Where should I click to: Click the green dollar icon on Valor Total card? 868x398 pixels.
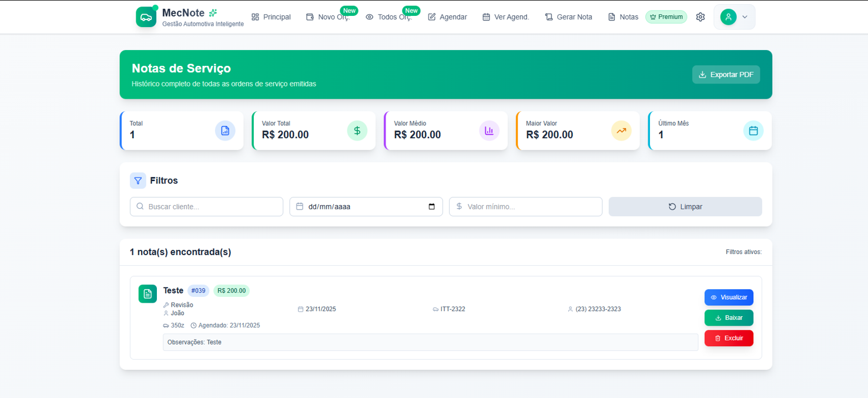click(357, 131)
